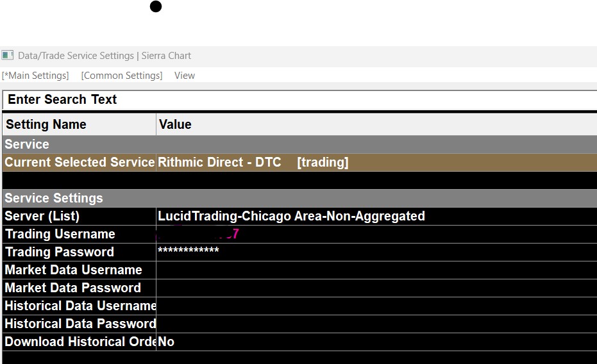Open the Rithmic Direct - DTC service dropdown

tap(376, 162)
